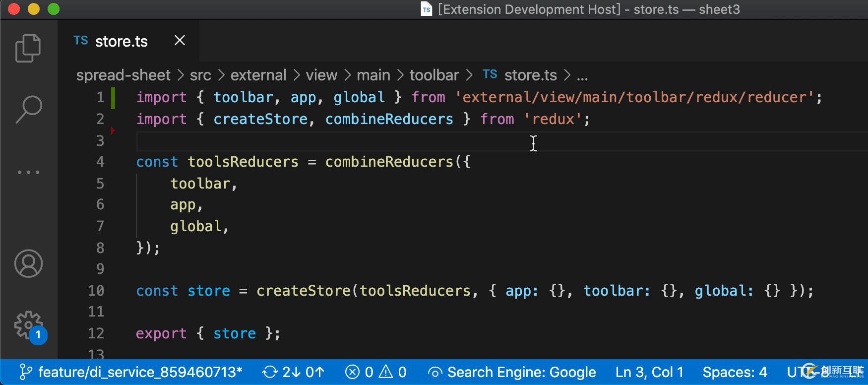Change indentation via Spaces: 4

(x=735, y=372)
